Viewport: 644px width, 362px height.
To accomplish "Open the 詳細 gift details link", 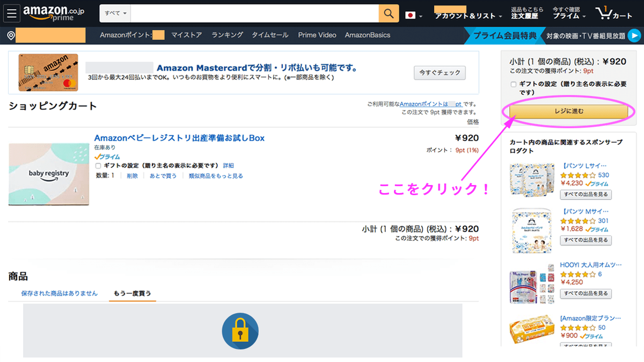I will (x=229, y=166).
